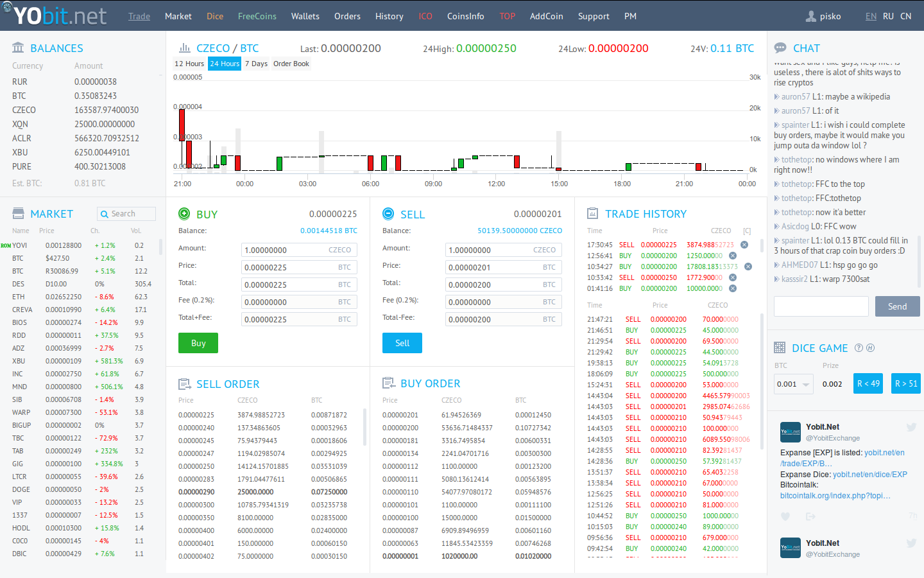
Task: Open the CoinsInfo page
Action: pos(466,16)
